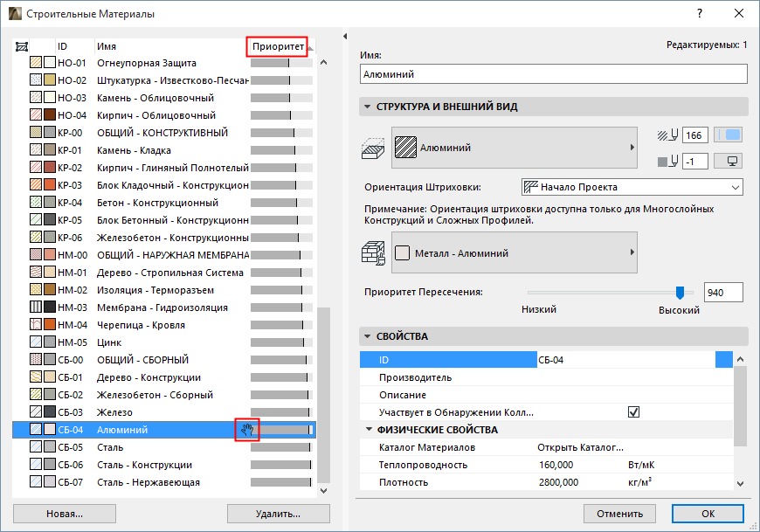This screenshot has width=760, height=532.
Task: Click the hatch icon of КР-06 Железобетон
Action: point(36,237)
